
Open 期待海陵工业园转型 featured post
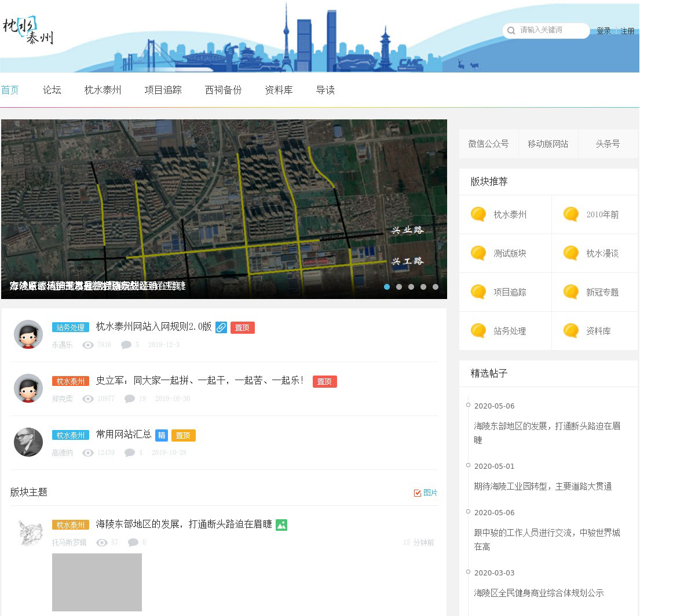click(x=543, y=486)
